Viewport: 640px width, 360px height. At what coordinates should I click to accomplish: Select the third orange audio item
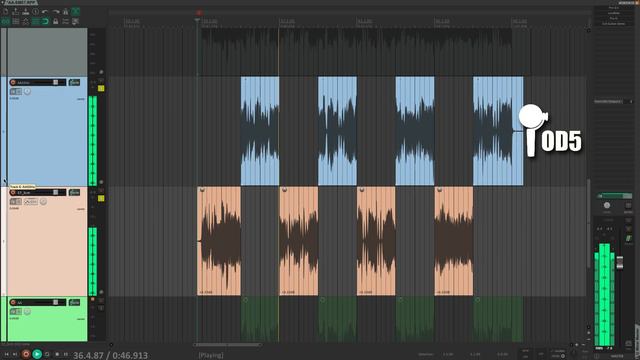[376, 241]
